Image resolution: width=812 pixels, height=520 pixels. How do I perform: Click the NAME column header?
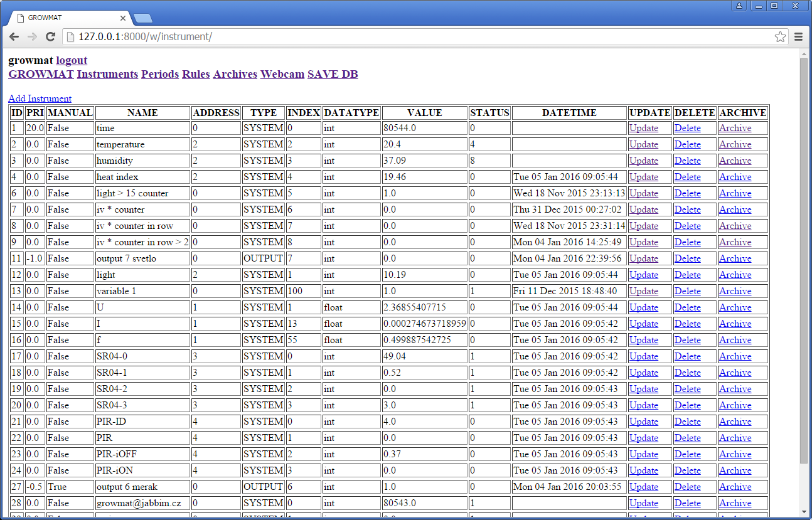pyautogui.click(x=142, y=113)
